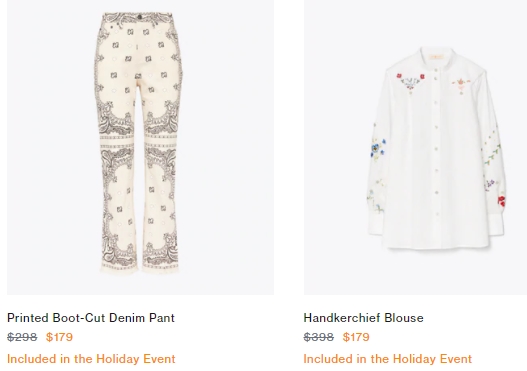Click the white left cuff of the blouse

pyautogui.click(x=376, y=222)
